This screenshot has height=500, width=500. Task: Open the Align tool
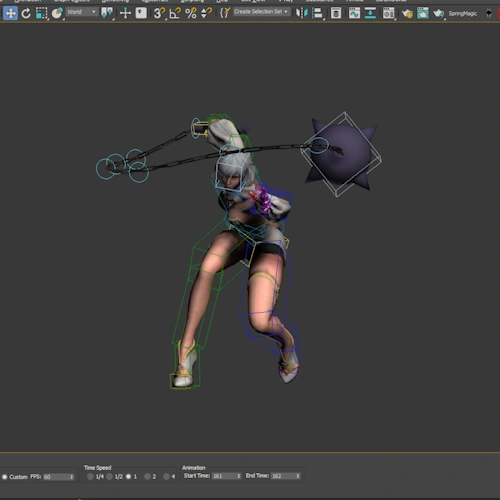point(317,13)
